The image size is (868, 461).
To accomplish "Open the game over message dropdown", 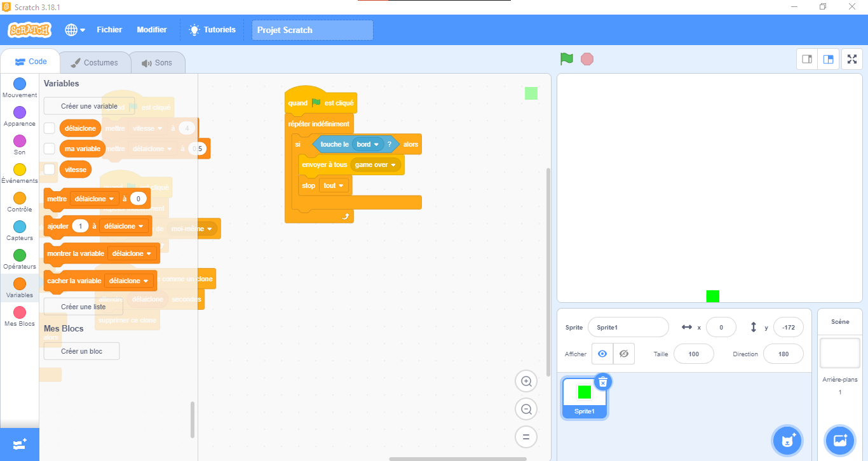I will [x=393, y=165].
